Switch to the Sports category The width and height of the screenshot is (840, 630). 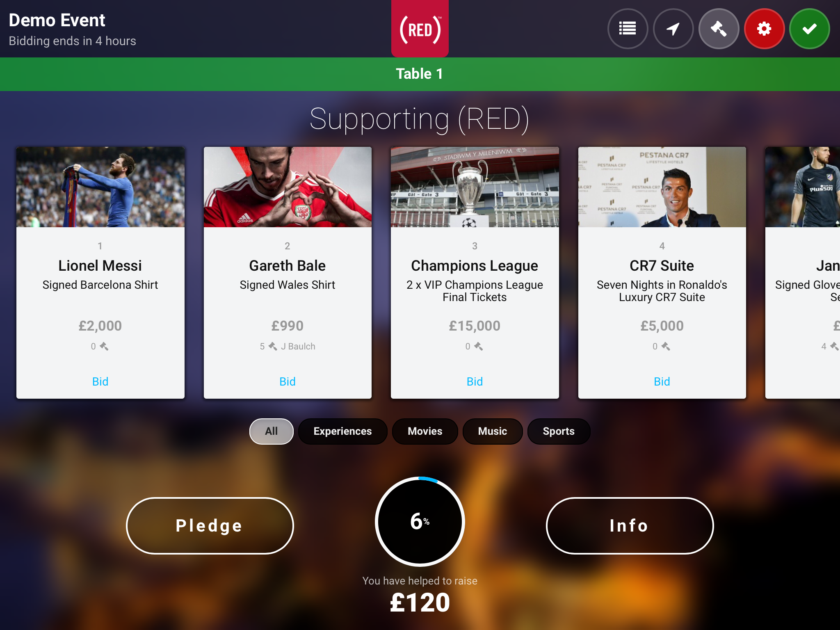(559, 431)
